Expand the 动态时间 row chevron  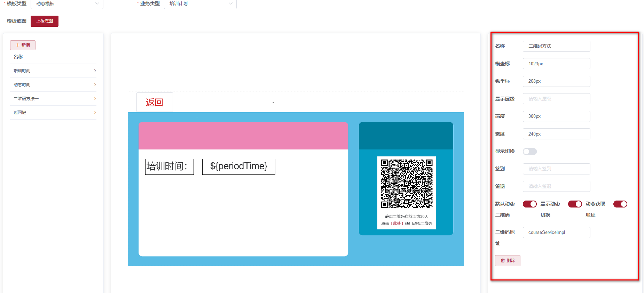pyautogui.click(x=95, y=85)
